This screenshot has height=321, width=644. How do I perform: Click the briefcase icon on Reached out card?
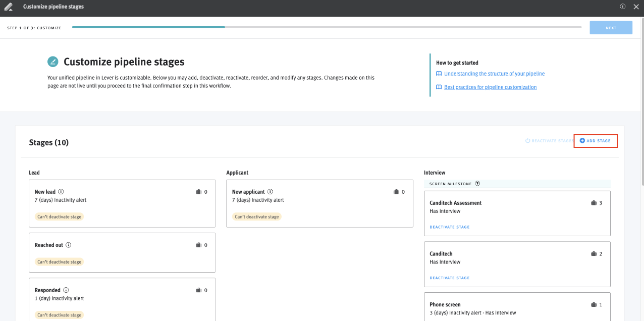pyautogui.click(x=199, y=245)
